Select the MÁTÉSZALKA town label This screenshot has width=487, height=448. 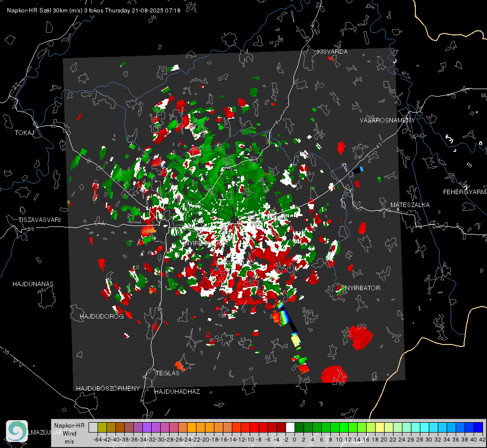[x=410, y=205]
